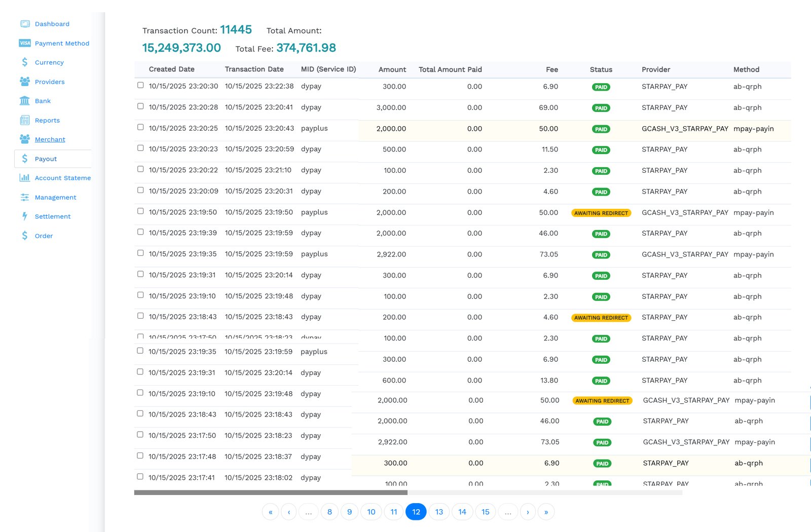Tick the checkbox for 23:20:25 payplus row
Image resolution: width=811 pixels, height=532 pixels.
tap(140, 127)
